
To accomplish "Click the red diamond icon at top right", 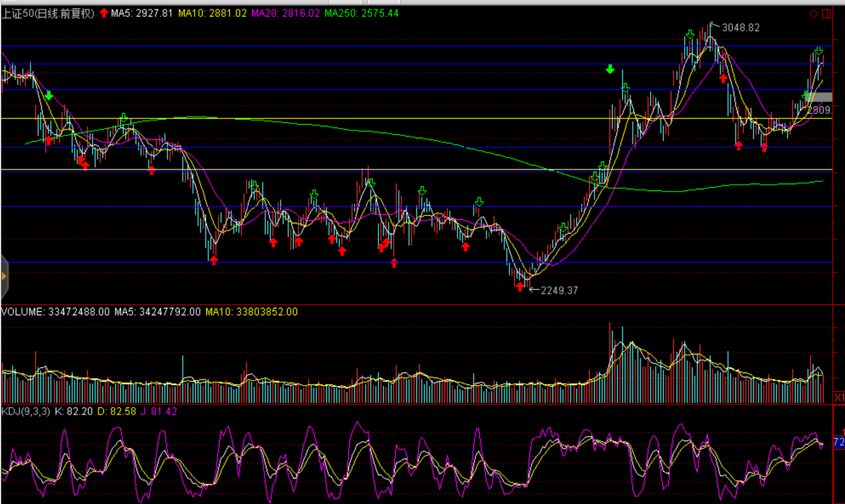I will 813,14.
